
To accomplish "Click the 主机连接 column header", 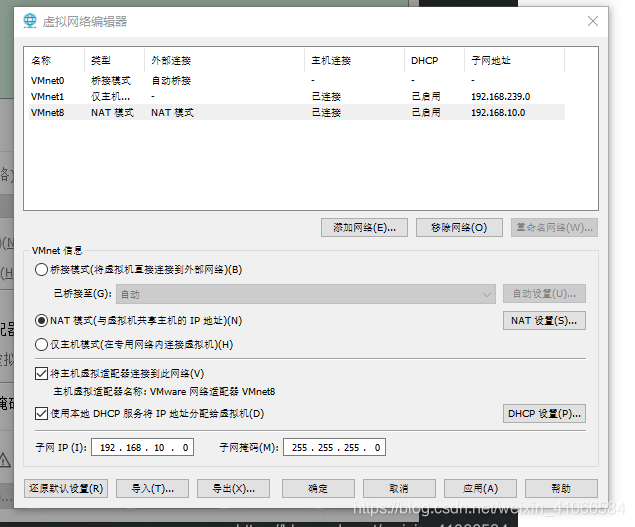I will (x=354, y=60).
